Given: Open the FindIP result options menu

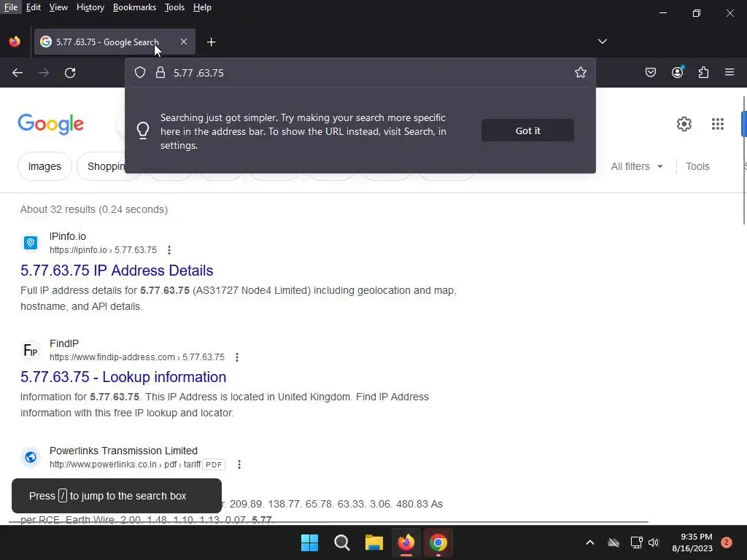Looking at the screenshot, I should 237,357.
